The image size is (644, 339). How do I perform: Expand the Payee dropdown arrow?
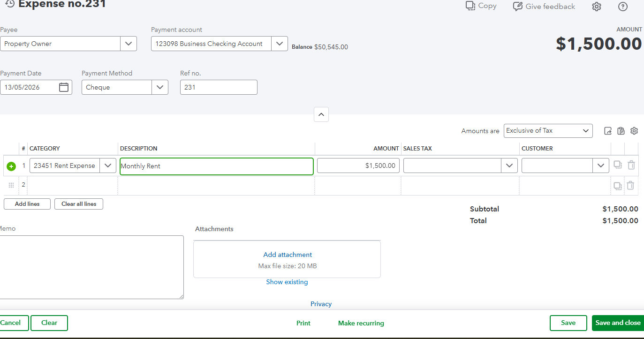[129, 44]
